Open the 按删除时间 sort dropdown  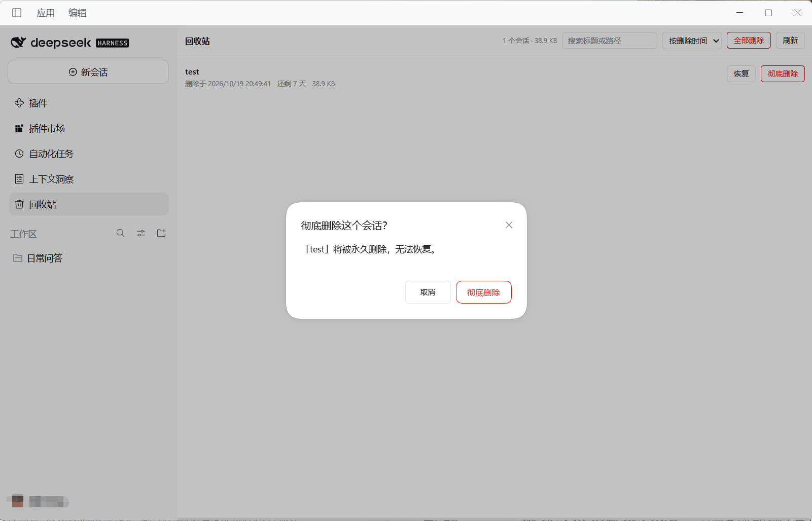point(692,41)
